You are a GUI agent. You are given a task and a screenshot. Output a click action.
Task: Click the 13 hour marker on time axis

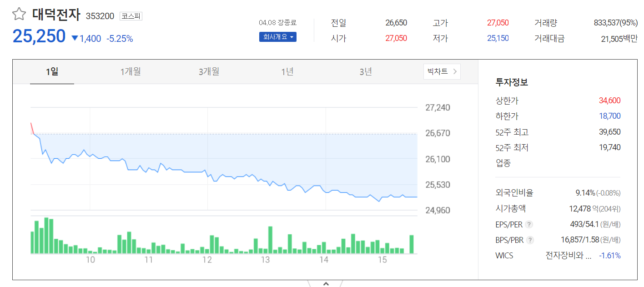pyautogui.click(x=265, y=260)
